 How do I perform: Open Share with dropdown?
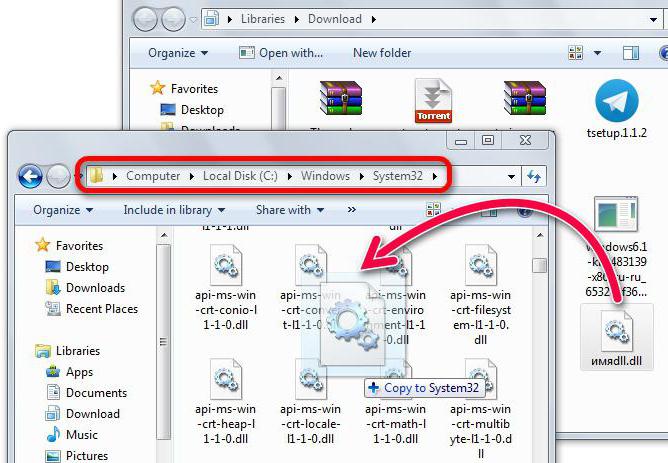290,210
